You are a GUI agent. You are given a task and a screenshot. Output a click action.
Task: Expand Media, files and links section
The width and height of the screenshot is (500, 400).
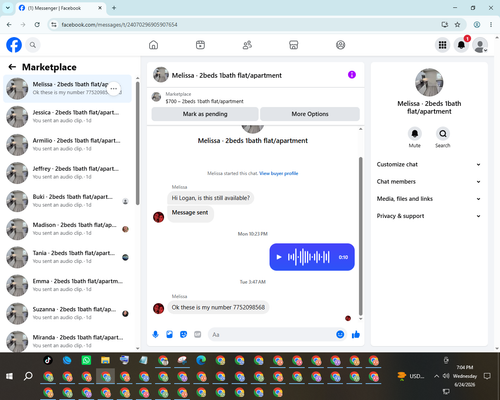point(429,199)
